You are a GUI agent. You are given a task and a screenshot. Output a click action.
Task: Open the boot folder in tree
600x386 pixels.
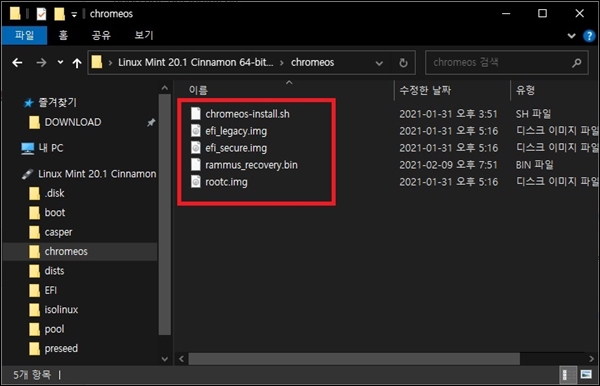click(55, 213)
